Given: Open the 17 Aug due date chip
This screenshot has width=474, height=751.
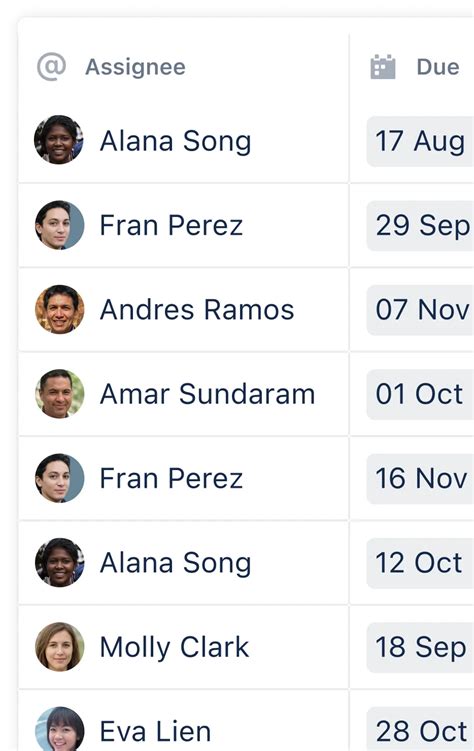Looking at the screenshot, I should 420,141.
